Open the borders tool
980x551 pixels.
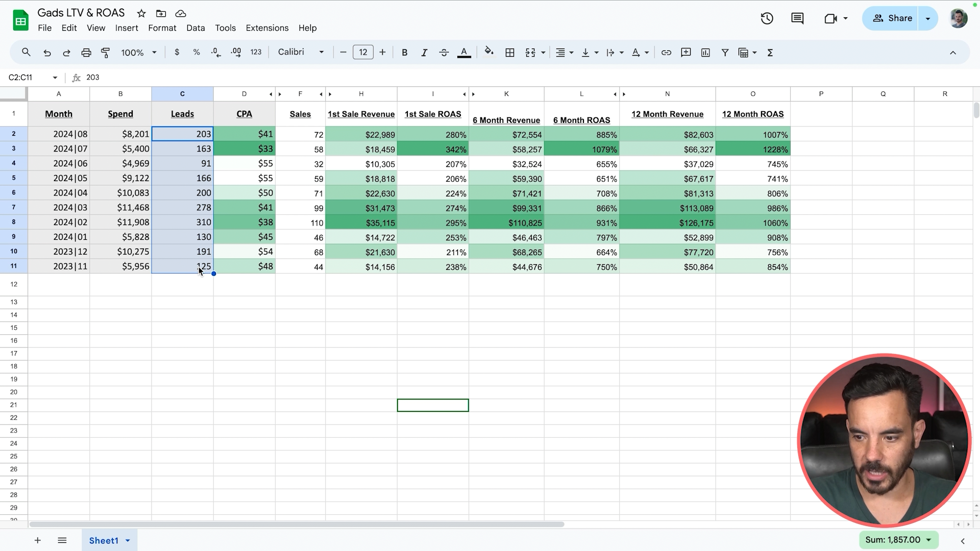point(509,53)
